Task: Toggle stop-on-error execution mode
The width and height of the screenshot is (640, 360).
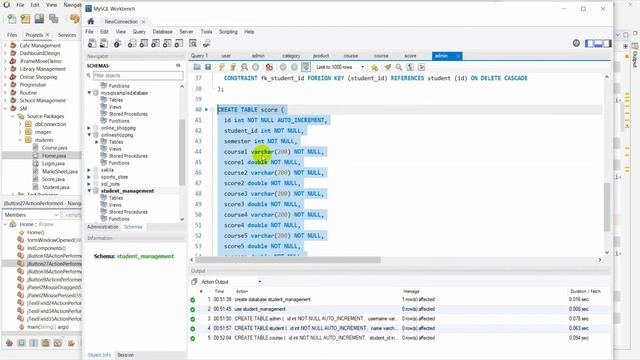Action: [269, 67]
